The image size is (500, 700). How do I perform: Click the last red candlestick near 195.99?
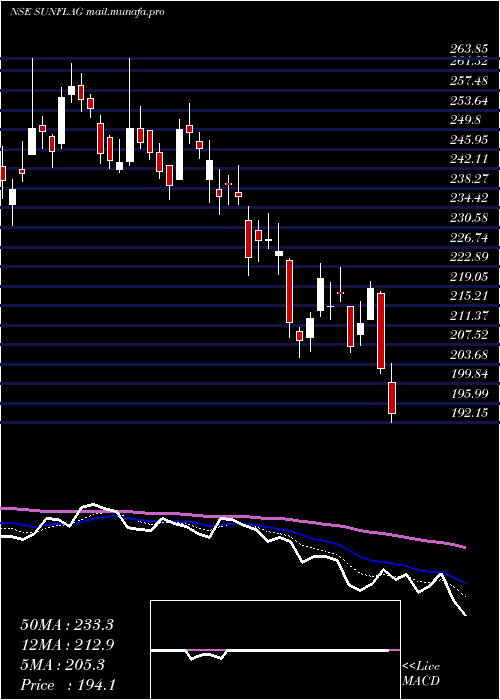[392, 397]
